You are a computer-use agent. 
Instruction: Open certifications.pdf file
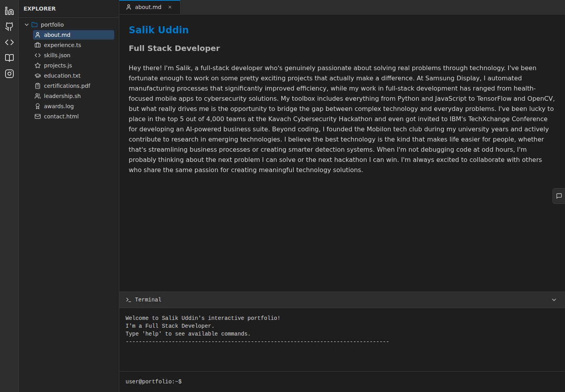[x=73, y=86]
